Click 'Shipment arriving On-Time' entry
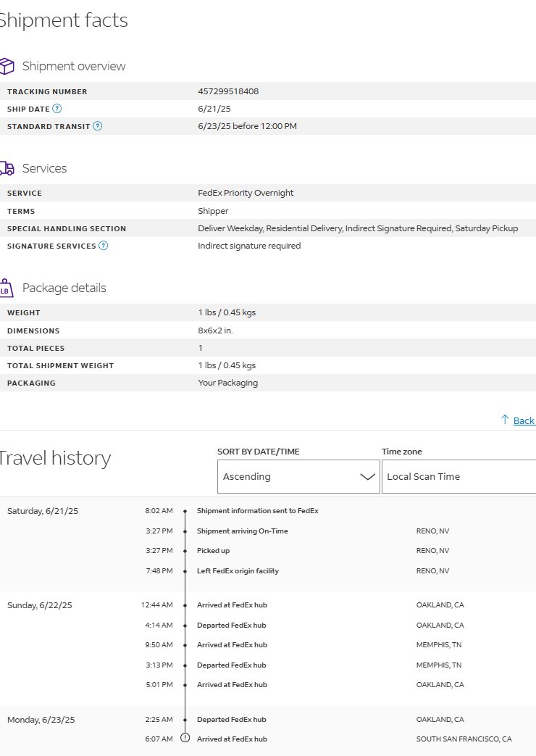The width and height of the screenshot is (536, 756). click(242, 531)
